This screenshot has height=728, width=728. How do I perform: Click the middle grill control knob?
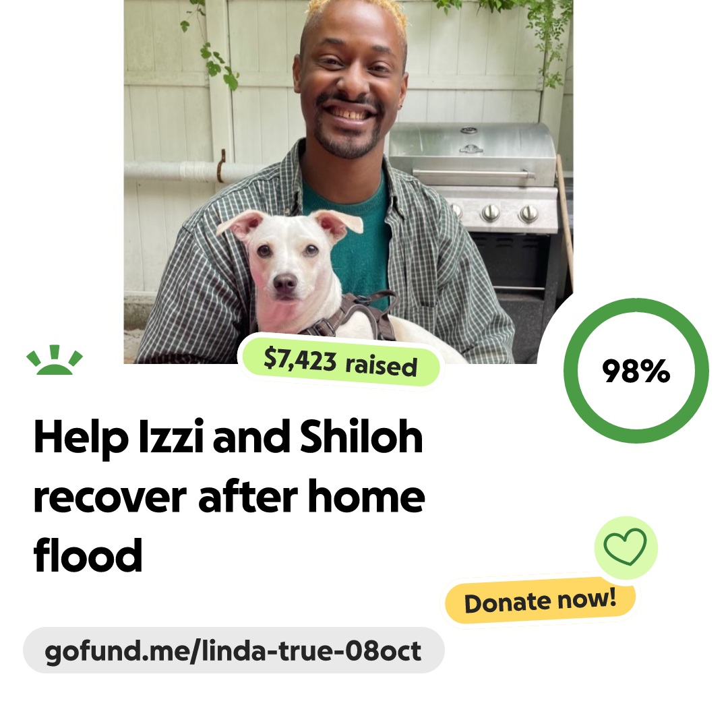490,212
